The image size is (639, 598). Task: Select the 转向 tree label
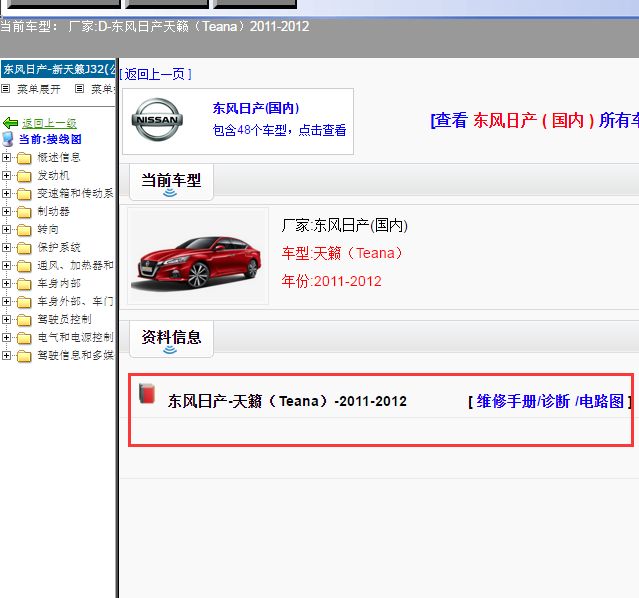[x=48, y=229]
